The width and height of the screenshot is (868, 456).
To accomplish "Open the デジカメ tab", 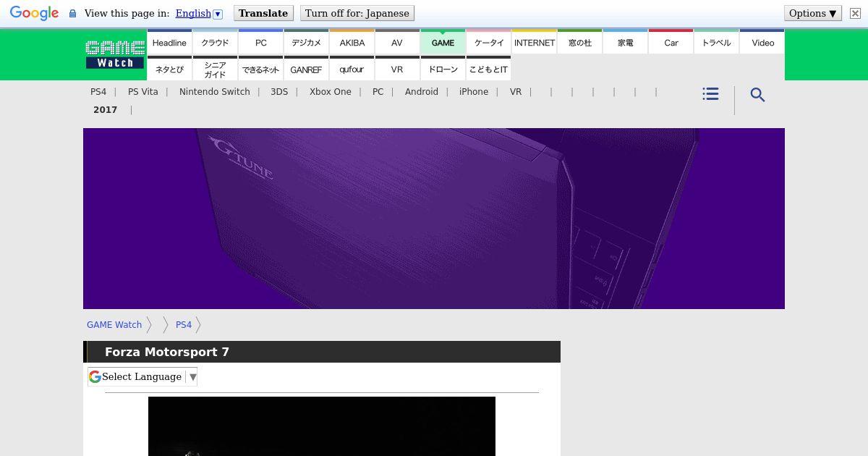I will tap(306, 42).
